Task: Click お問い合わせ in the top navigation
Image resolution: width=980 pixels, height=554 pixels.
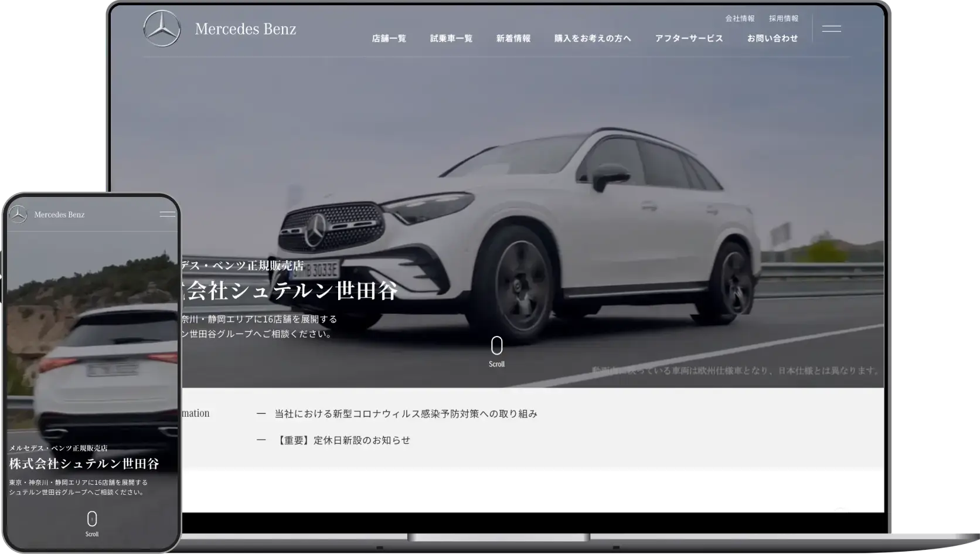Action: [x=773, y=39]
